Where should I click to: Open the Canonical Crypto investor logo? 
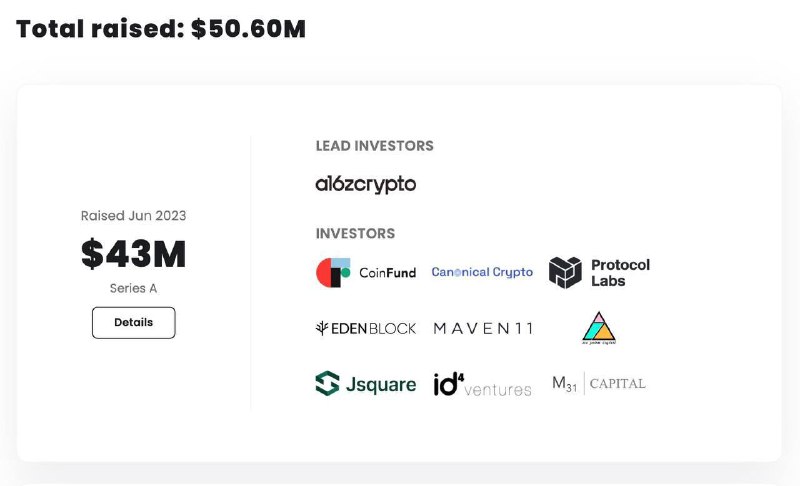tap(482, 272)
